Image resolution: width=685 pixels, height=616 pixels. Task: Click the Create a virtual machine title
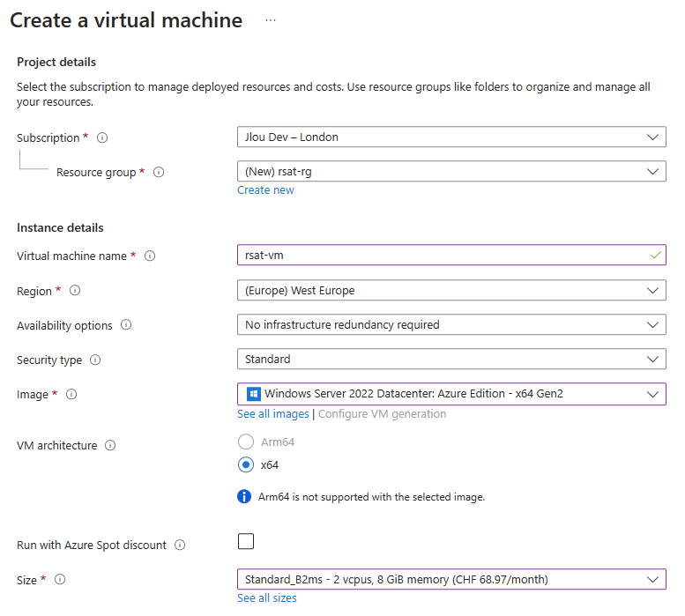point(126,20)
